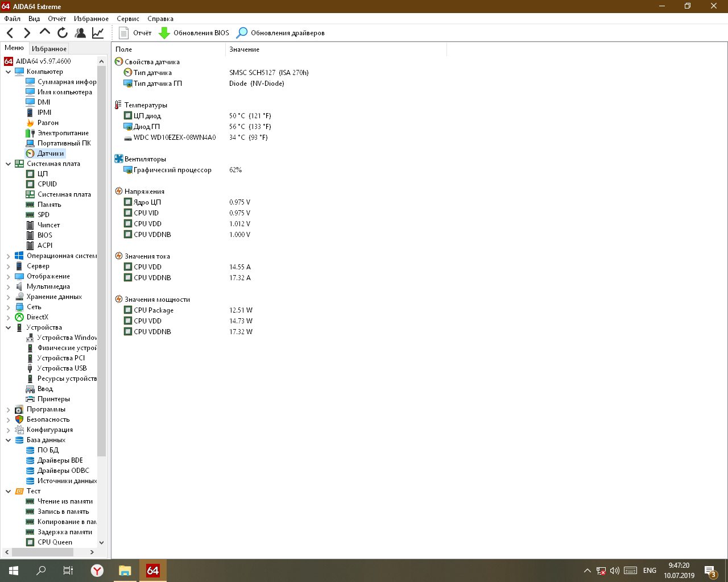
Task: Collapse the Тест tree node
Action: pyautogui.click(x=8, y=491)
